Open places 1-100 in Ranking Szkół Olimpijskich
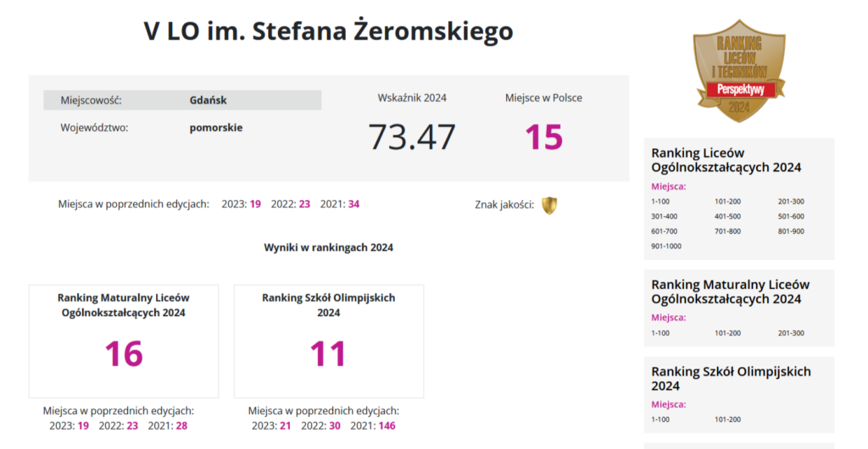This screenshot has height=449, width=868. click(x=660, y=419)
